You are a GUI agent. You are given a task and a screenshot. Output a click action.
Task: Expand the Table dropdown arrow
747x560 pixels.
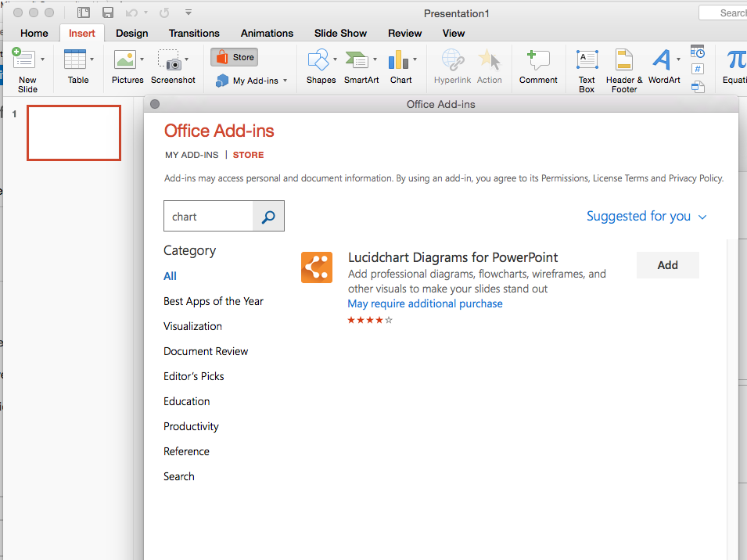pyautogui.click(x=92, y=59)
